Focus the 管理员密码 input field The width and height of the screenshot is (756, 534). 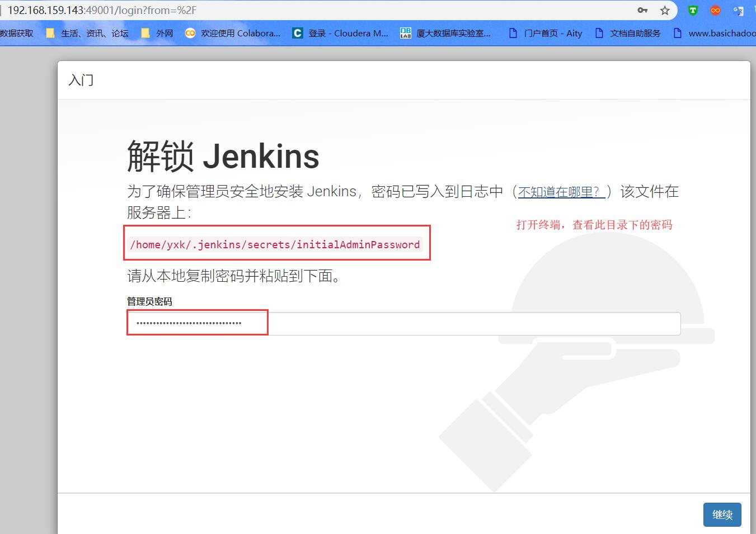403,323
